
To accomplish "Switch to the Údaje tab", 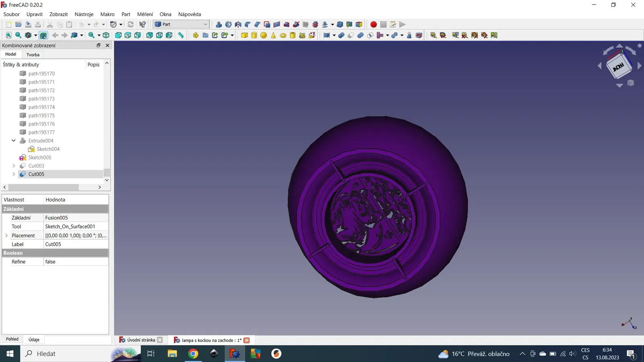I will 34,339.
